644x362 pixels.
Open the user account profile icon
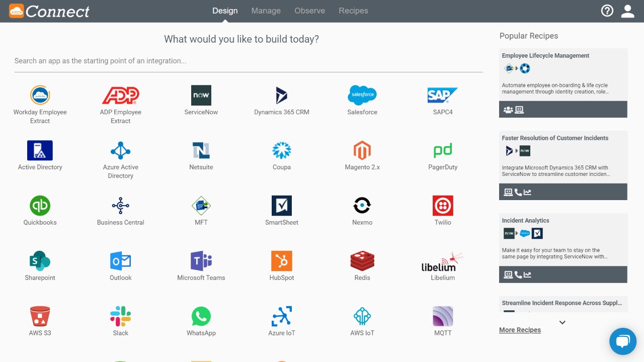[x=627, y=11]
